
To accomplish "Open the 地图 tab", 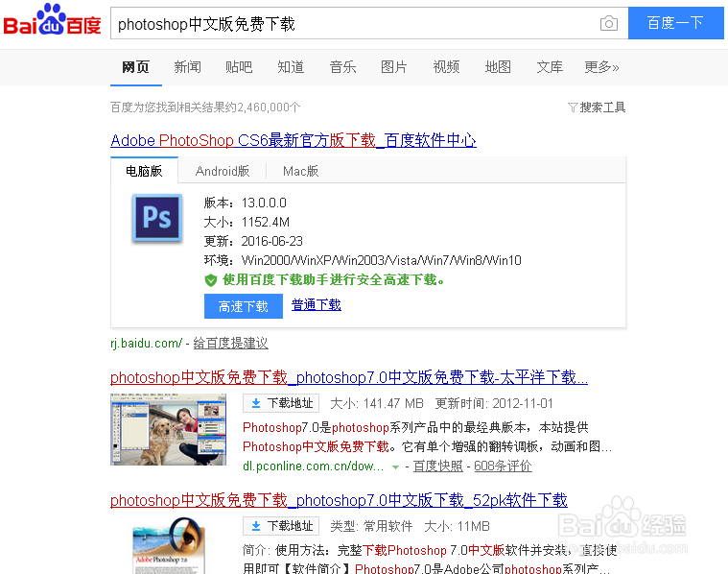I will coord(498,67).
